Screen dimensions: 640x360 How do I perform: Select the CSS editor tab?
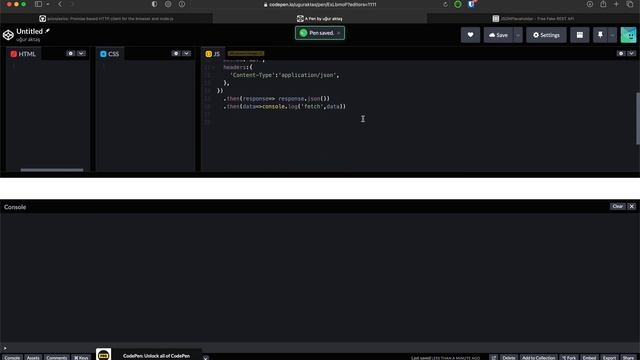[x=110, y=54]
